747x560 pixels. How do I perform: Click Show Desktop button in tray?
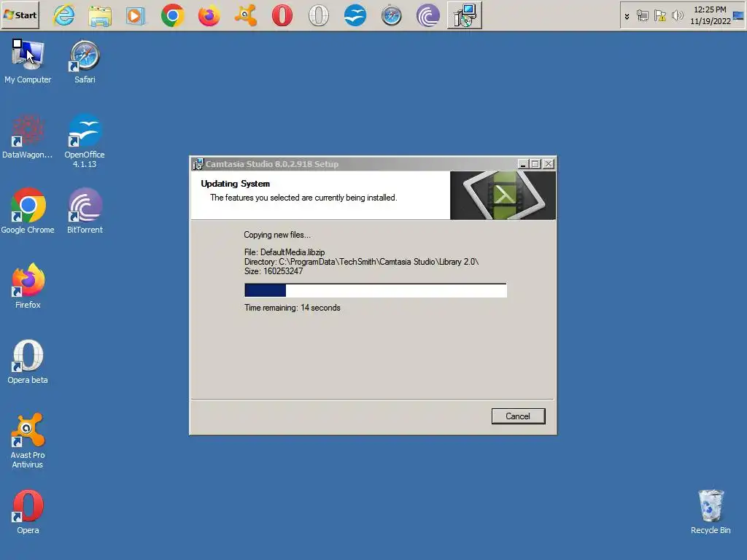[738, 16]
